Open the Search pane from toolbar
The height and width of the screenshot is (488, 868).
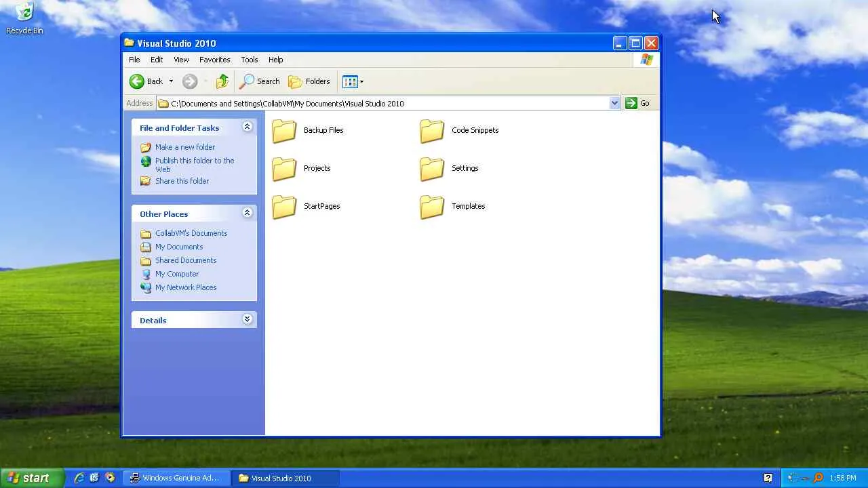(260, 81)
